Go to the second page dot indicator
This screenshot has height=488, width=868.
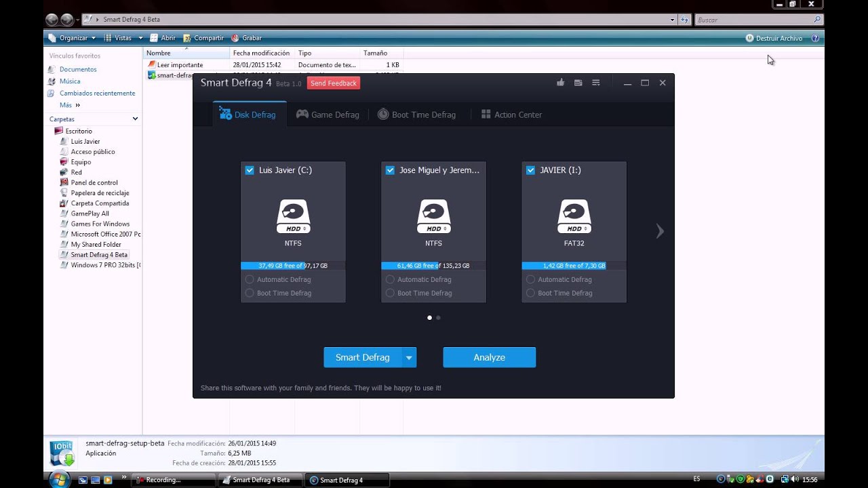[x=438, y=317]
